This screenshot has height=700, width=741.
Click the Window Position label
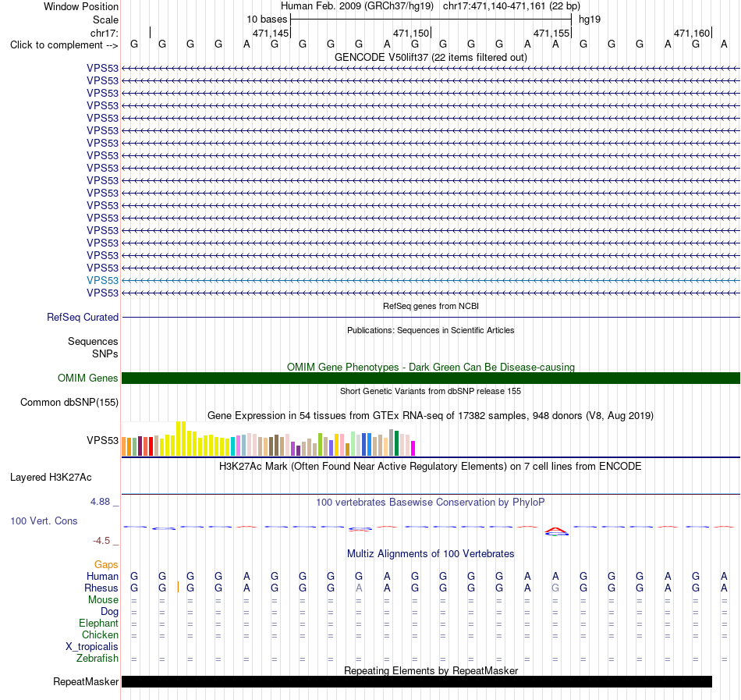tap(81, 6)
